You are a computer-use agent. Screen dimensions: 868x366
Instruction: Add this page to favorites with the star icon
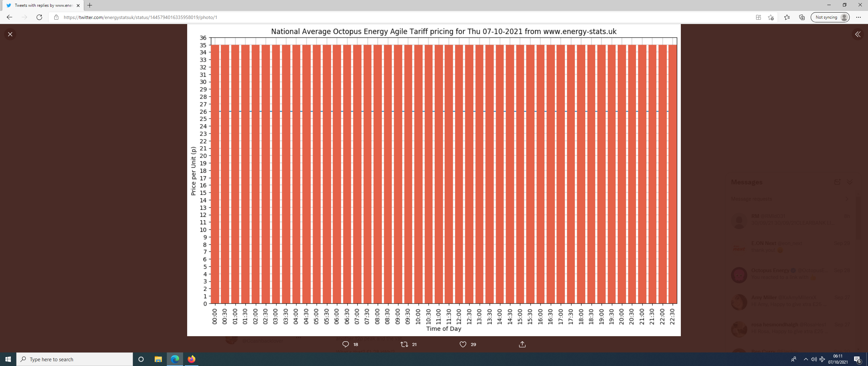771,17
